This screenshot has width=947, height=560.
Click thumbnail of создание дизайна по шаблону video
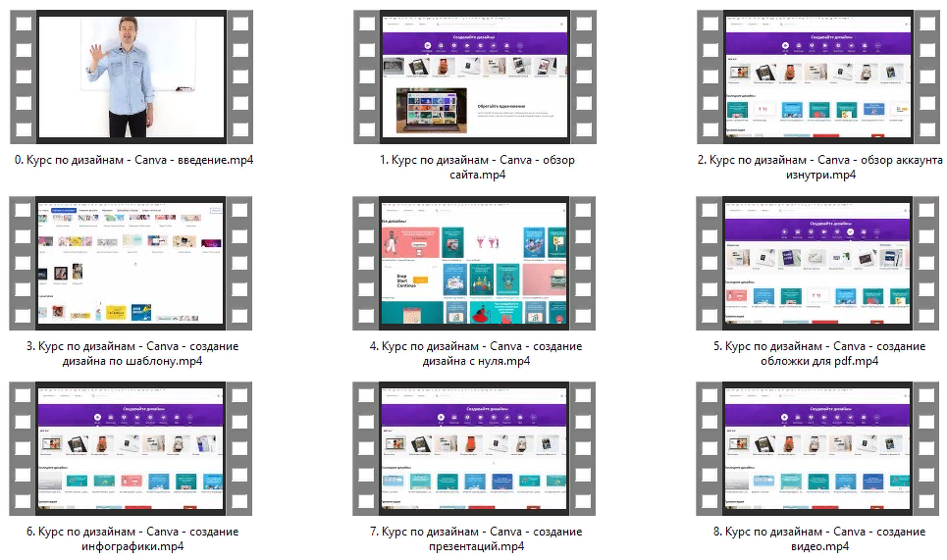click(131, 265)
